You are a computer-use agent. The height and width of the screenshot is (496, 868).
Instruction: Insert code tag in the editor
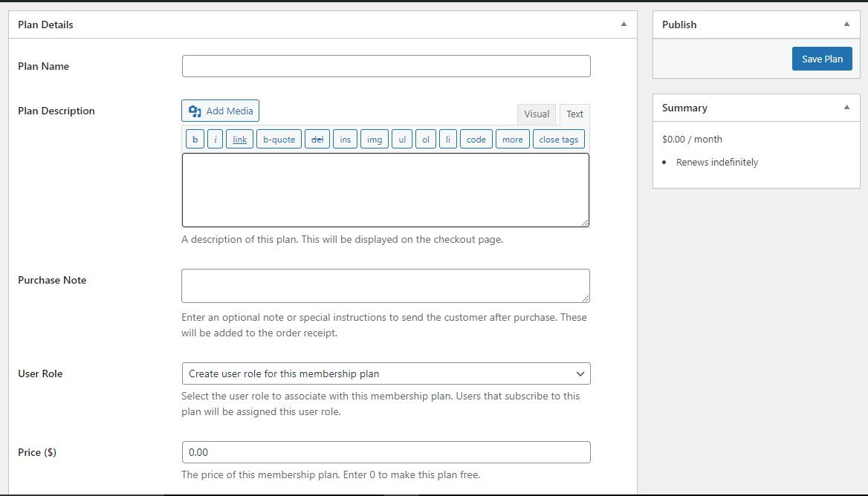click(476, 140)
